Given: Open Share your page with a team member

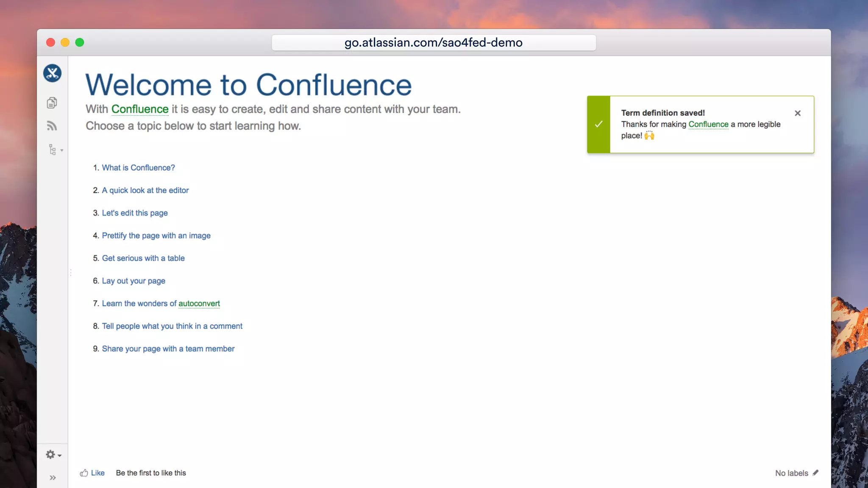Looking at the screenshot, I should click(168, 349).
